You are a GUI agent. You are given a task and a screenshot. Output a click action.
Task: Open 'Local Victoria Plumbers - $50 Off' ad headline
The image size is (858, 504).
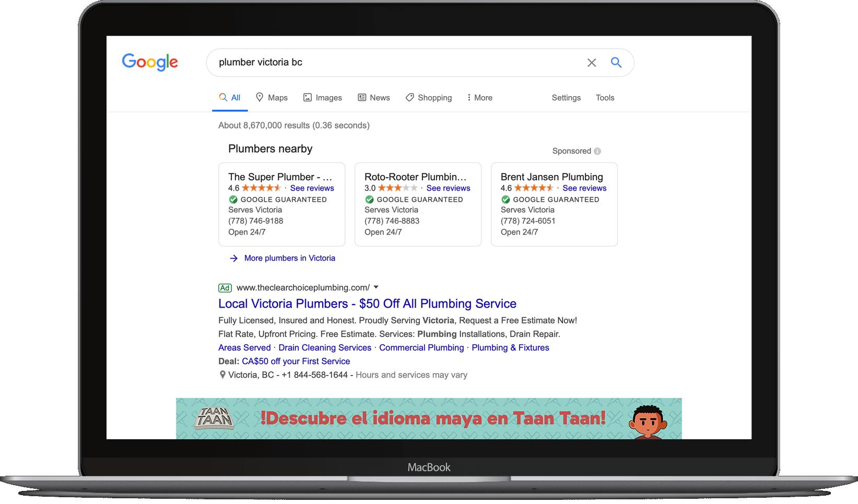pyautogui.click(x=367, y=304)
